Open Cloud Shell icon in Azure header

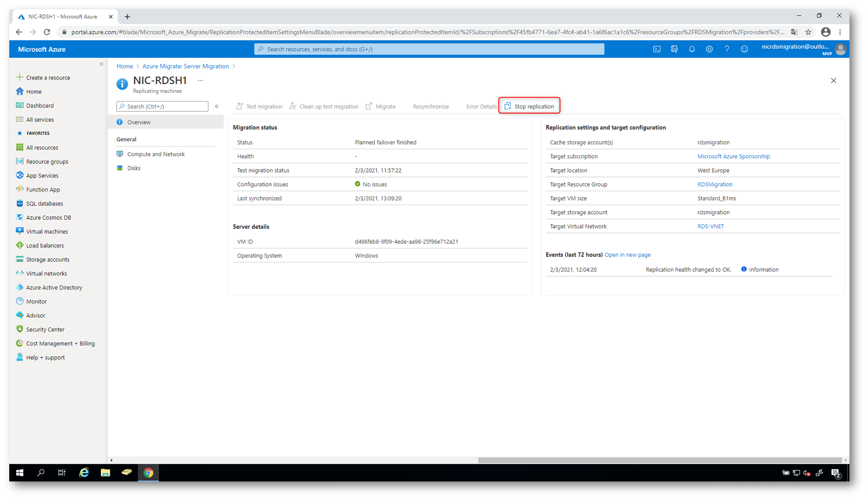tap(657, 49)
